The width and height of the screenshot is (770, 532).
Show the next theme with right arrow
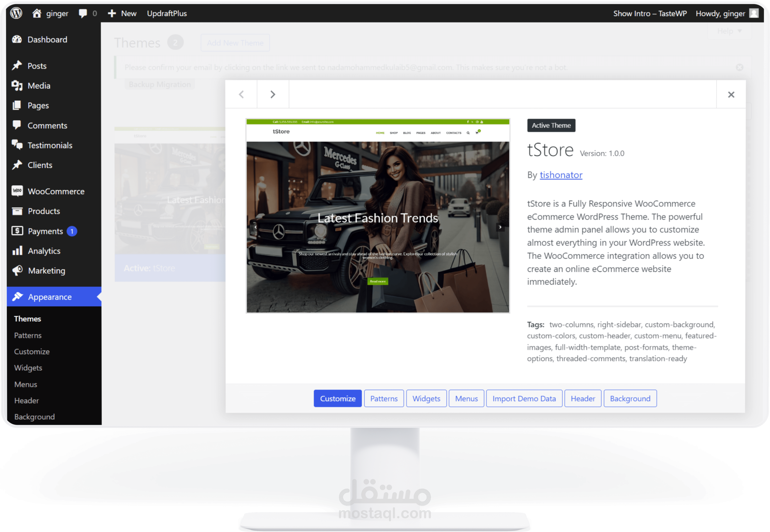273,95
